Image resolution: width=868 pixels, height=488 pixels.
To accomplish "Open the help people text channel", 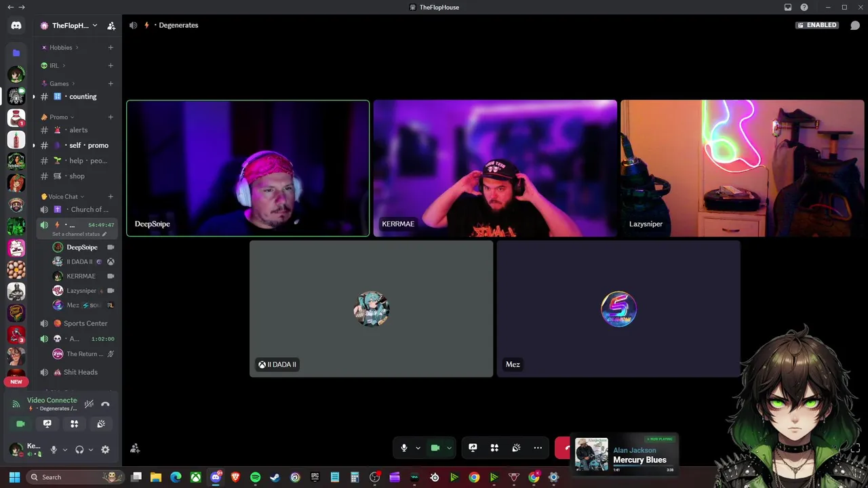I will pyautogui.click(x=77, y=161).
